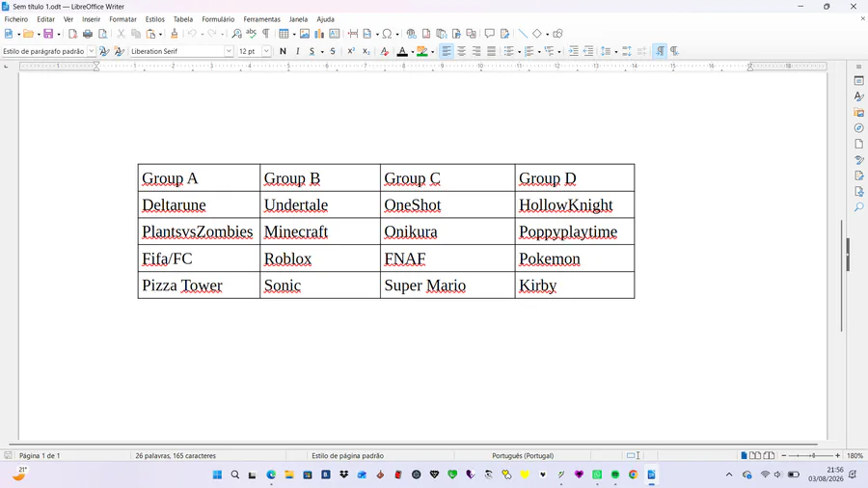Open the Export as PDF icon
This screenshot has height=488, width=868.
coord(72,34)
